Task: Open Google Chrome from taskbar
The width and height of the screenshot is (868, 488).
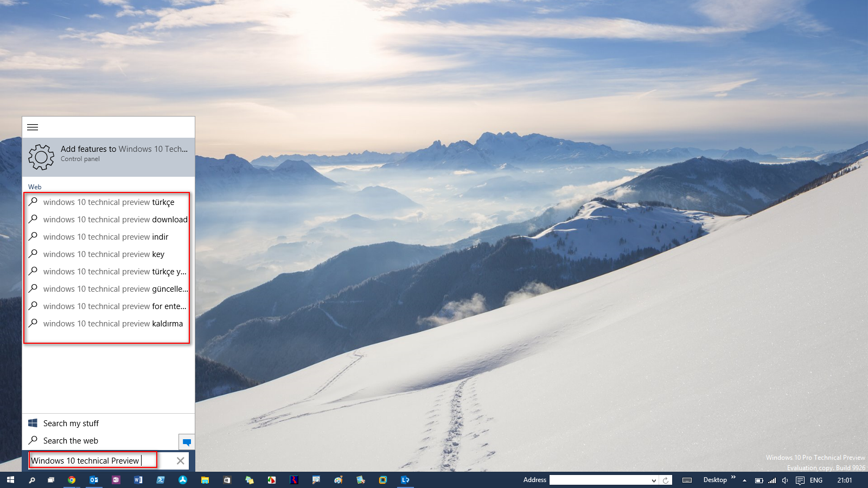Action: click(72, 480)
